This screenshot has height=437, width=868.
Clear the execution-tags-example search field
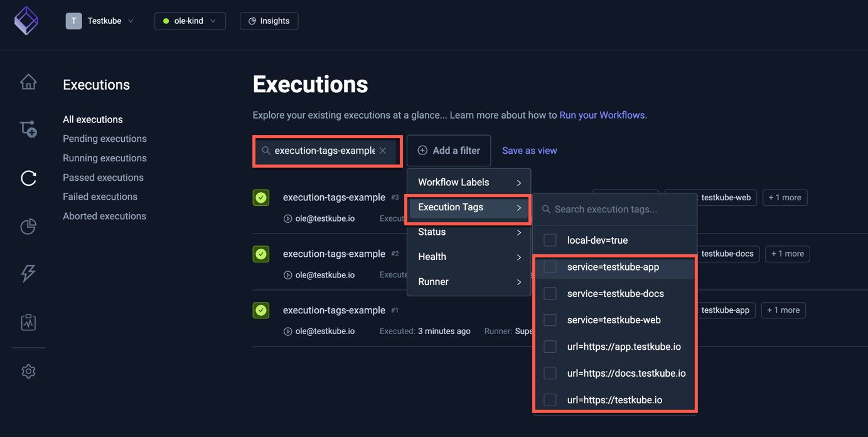383,151
